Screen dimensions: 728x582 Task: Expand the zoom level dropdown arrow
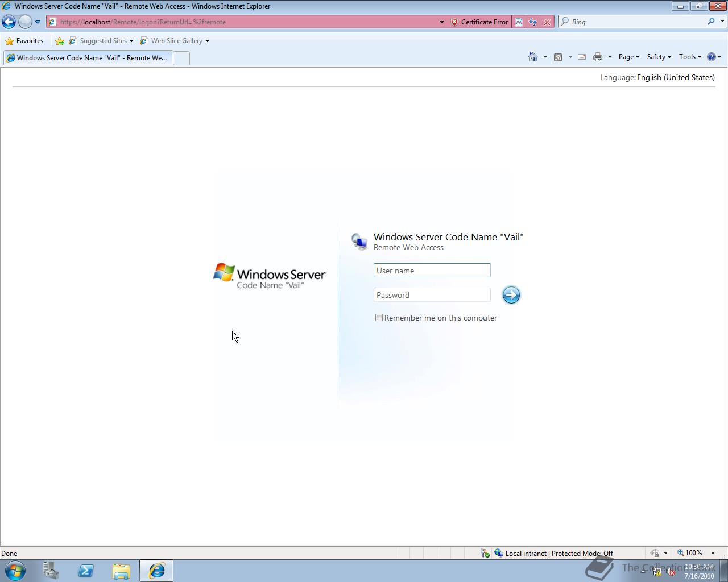click(713, 553)
